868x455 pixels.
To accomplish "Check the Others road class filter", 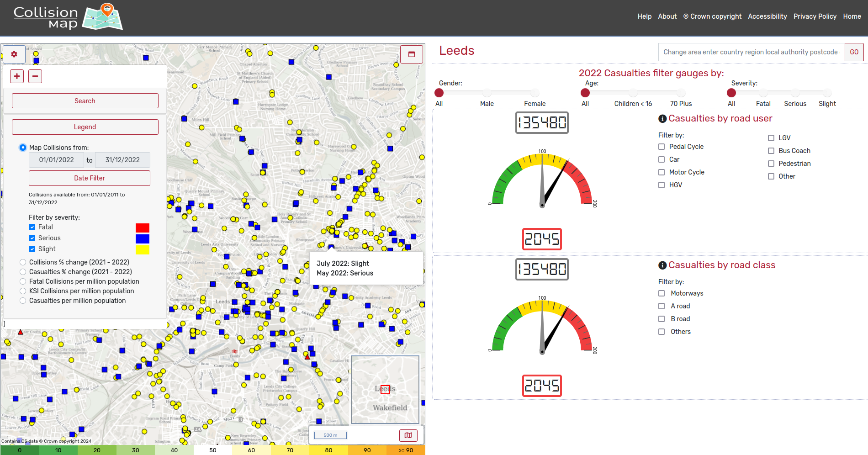I will pos(662,332).
